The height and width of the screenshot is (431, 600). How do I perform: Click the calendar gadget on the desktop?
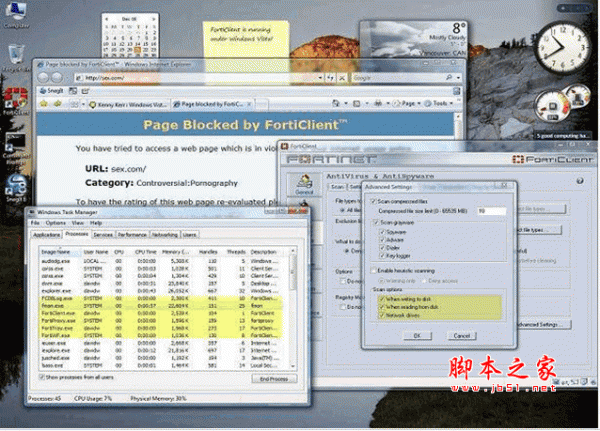click(130, 36)
